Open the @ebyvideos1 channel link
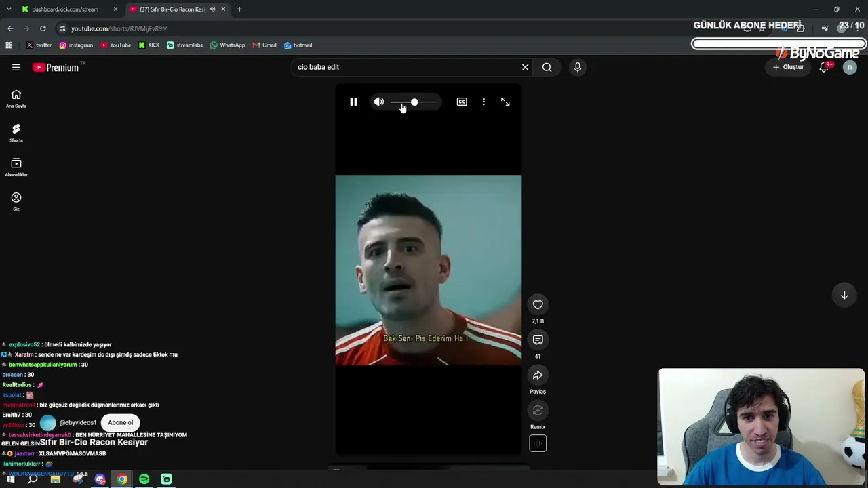 (78, 422)
